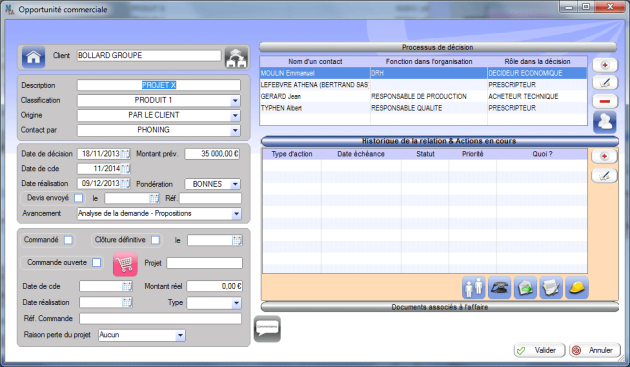
Task: Open the Pondération dropdown
Action: (235, 184)
